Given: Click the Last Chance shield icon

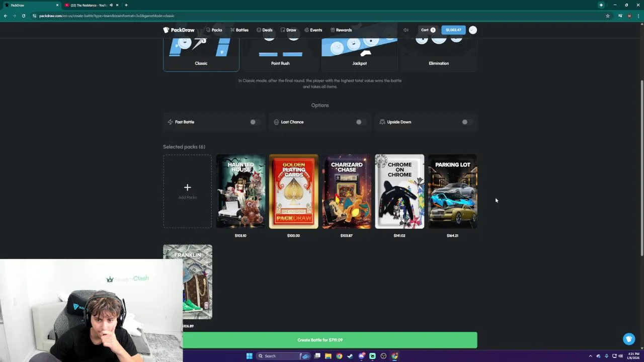Looking at the screenshot, I should coord(276,122).
